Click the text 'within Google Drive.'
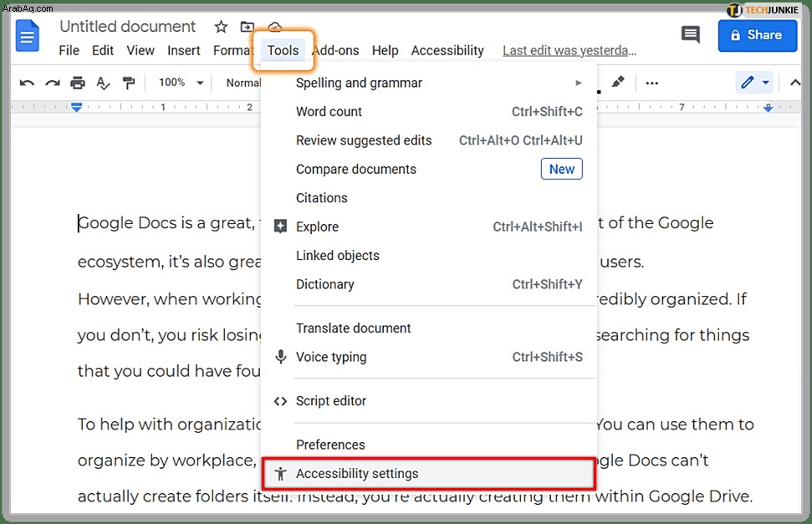The width and height of the screenshot is (812, 524). (674, 496)
